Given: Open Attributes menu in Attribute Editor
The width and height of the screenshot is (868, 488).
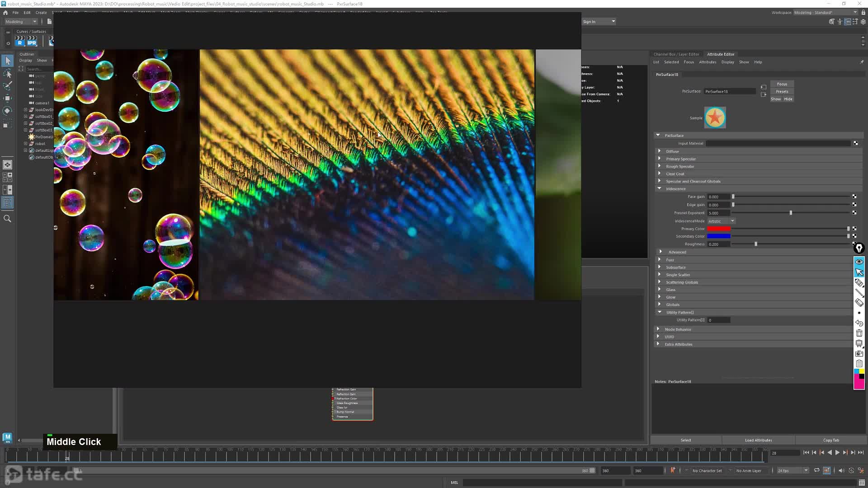Looking at the screenshot, I should [708, 62].
